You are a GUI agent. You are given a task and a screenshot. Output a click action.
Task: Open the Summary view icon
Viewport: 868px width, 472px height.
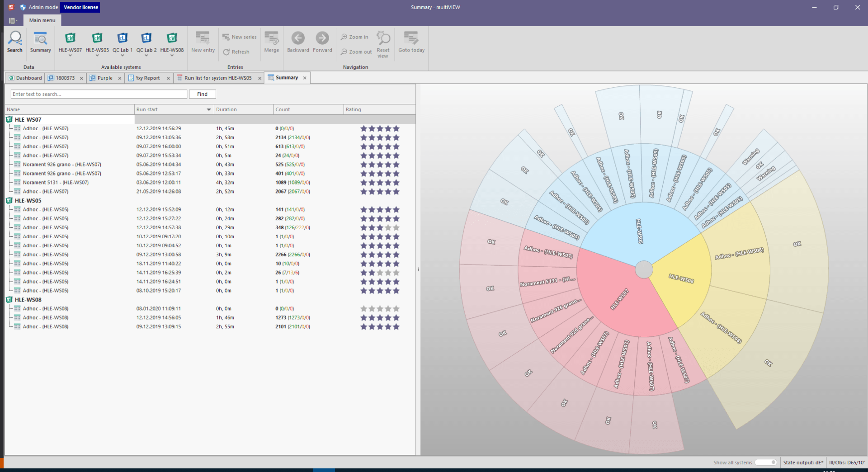(40, 42)
